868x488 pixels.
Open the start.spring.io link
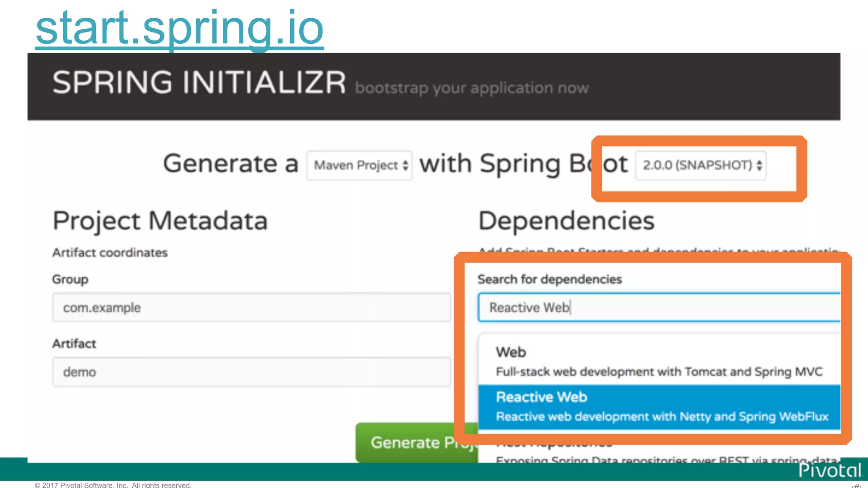pos(180,28)
